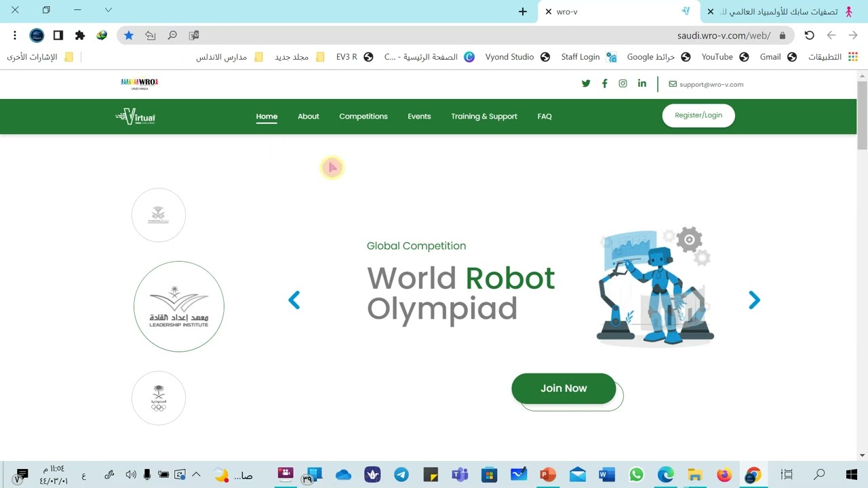868x488 pixels.
Task: Click the Join Now button
Action: (564, 388)
